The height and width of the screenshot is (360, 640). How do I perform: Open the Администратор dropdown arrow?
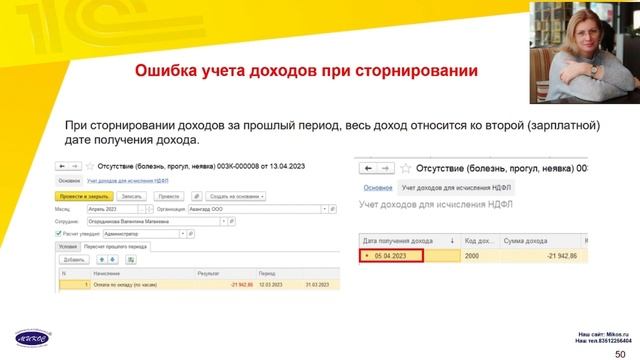183,234
